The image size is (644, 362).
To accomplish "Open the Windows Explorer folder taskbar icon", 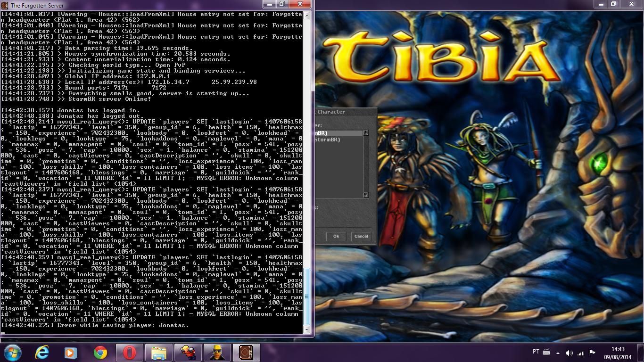I will pos(158,353).
